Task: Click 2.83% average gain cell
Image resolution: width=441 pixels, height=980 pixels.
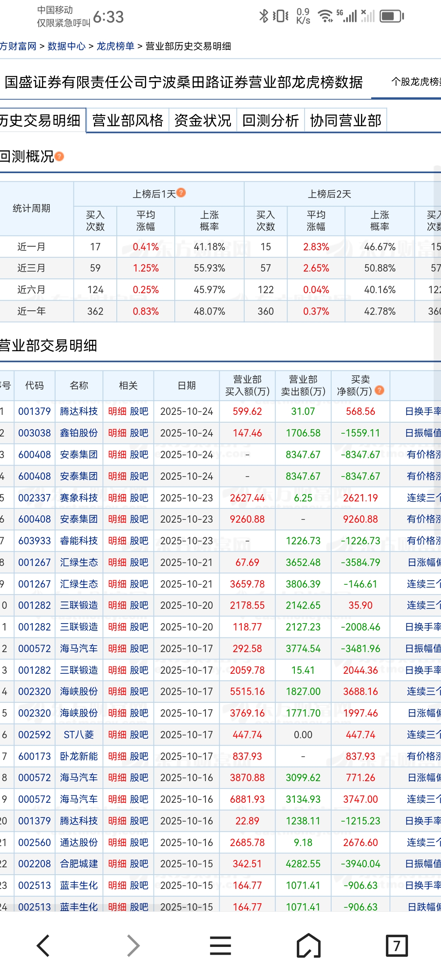Action: [x=316, y=247]
